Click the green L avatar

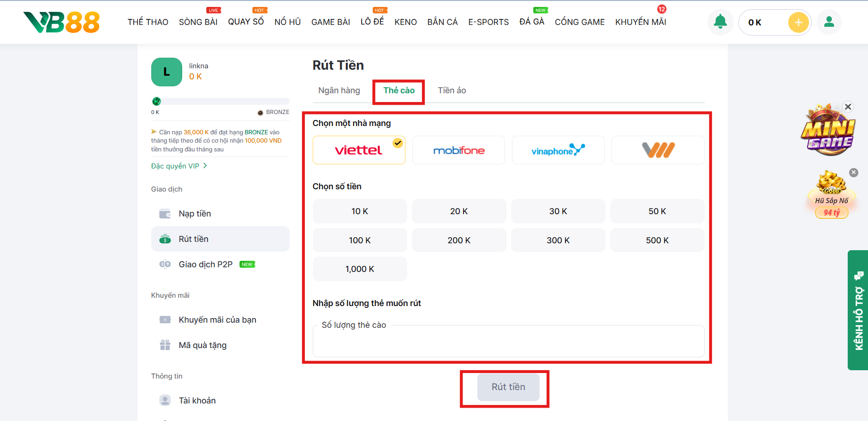click(x=166, y=72)
